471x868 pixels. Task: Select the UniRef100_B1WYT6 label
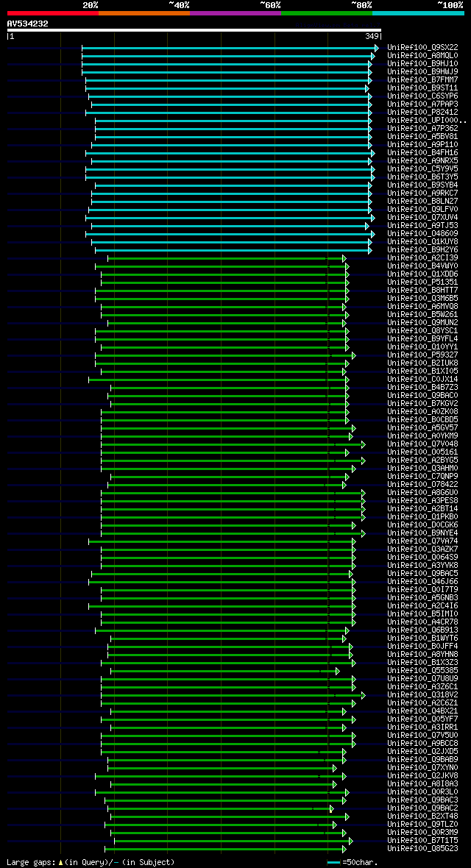tap(422, 638)
